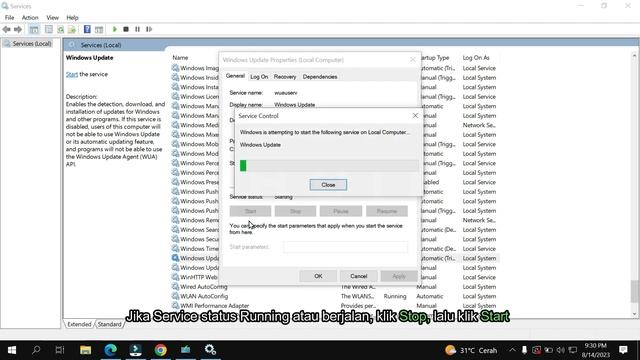This screenshot has height=360, width=640.
Task: Go back using the toolbar Back arrow
Action: [7, 29]
